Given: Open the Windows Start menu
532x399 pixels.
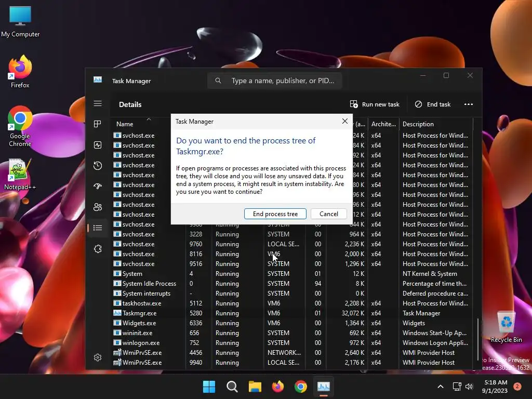Looking at the screenshot, I should pyautogui.click(x=209, y=387).
